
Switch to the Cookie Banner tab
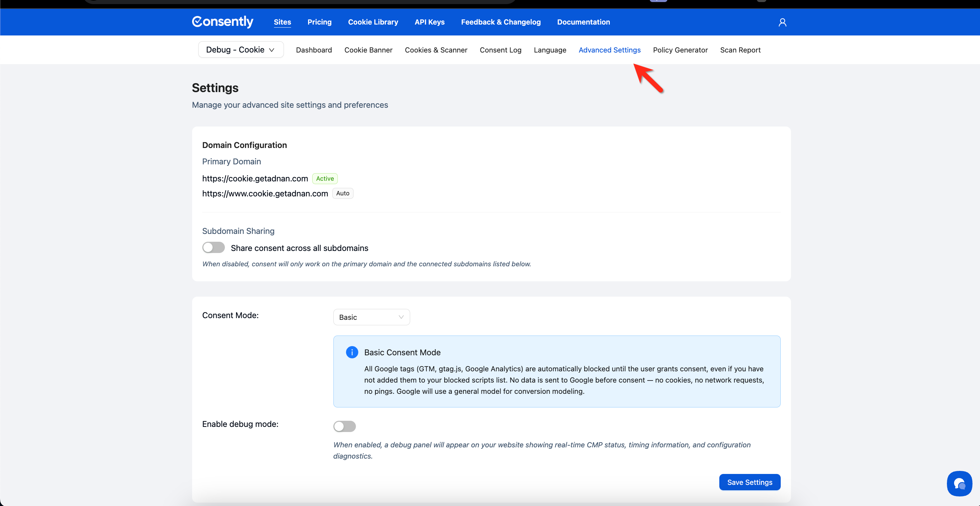pyautogui.click(x=368, y=50)
